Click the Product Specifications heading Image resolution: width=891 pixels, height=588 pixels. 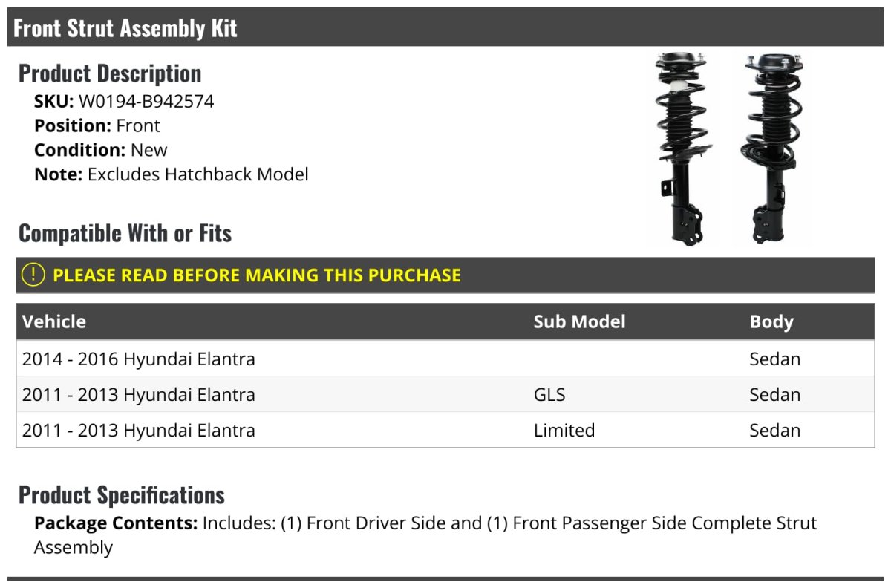(x=122, y=495)
